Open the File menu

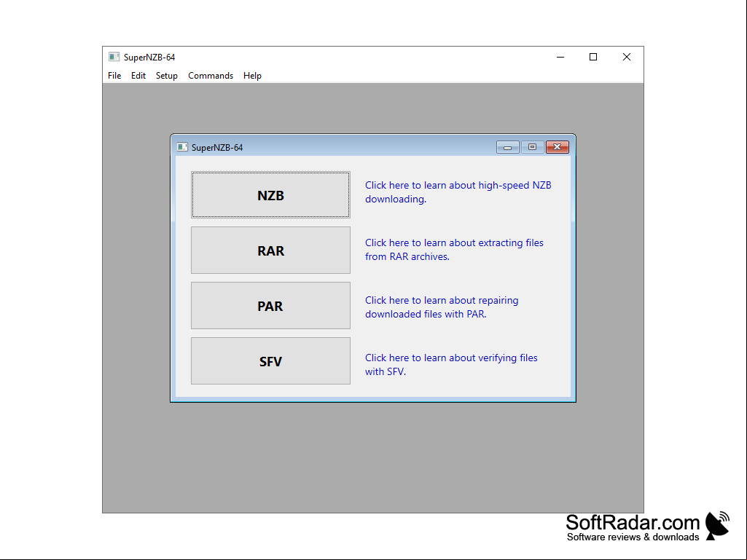(x=114, y=76)
